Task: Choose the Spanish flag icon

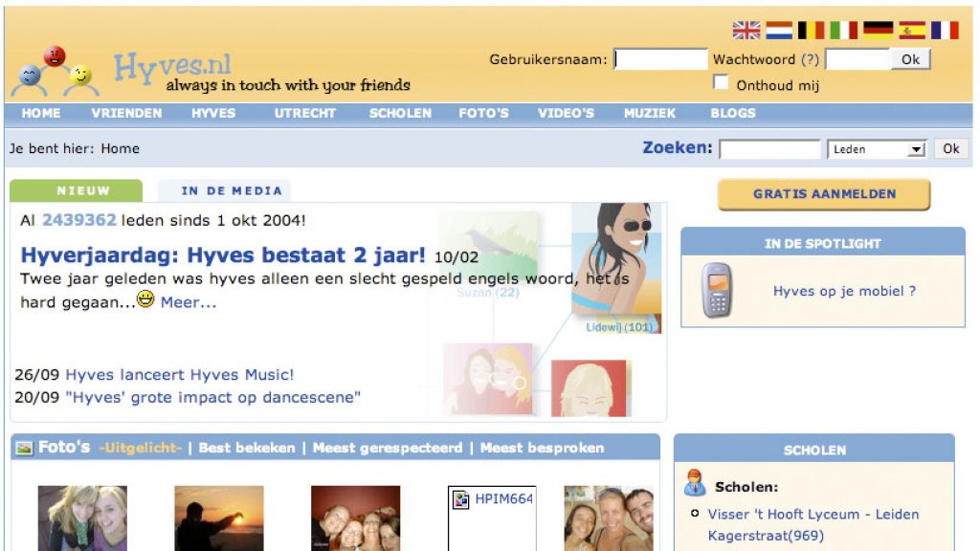Action: (912, 30)
